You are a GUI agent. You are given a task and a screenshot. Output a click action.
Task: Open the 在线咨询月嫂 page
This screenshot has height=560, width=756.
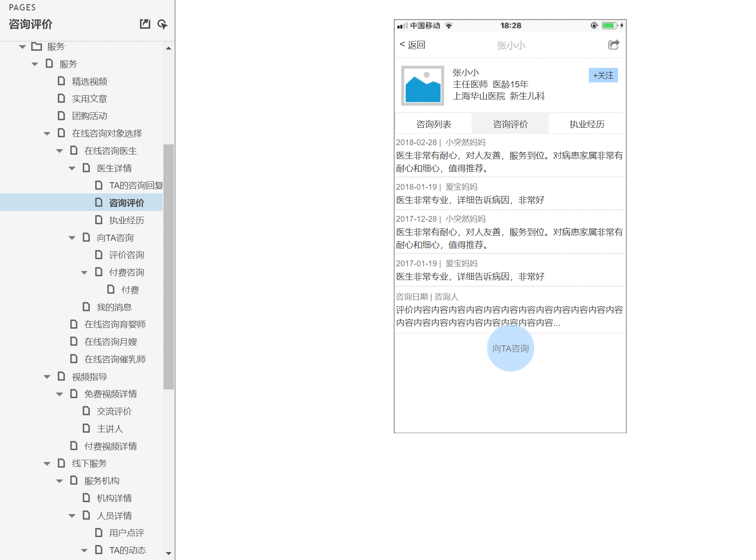[x=111, y=342]
